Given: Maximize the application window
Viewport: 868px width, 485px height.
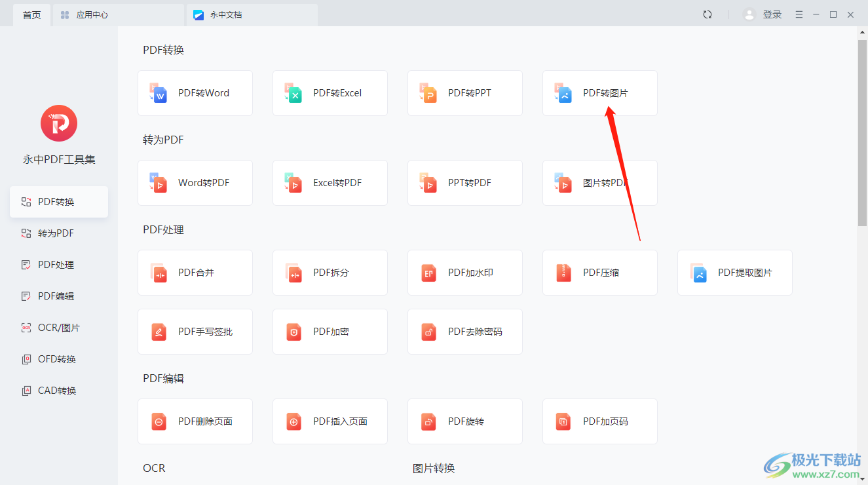Looking at the screenshot, I should [833, 14].
